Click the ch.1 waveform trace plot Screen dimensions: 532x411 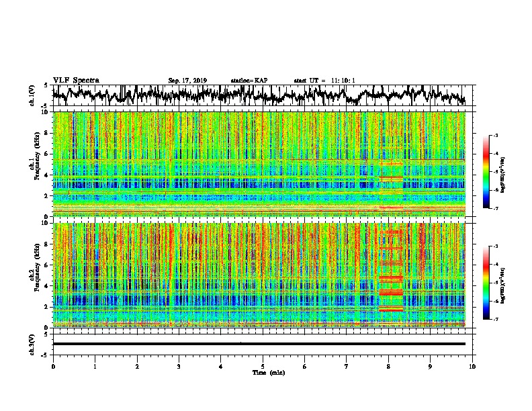click(259, 95)
